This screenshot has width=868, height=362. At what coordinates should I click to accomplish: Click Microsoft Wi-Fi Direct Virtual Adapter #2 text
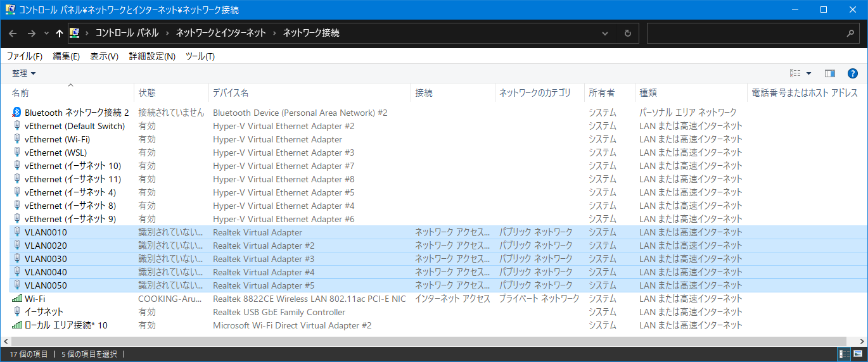(292, 325)
